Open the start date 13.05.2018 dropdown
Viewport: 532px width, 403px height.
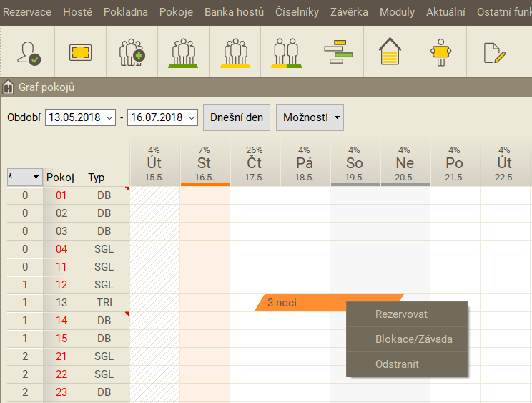[109, 117]
